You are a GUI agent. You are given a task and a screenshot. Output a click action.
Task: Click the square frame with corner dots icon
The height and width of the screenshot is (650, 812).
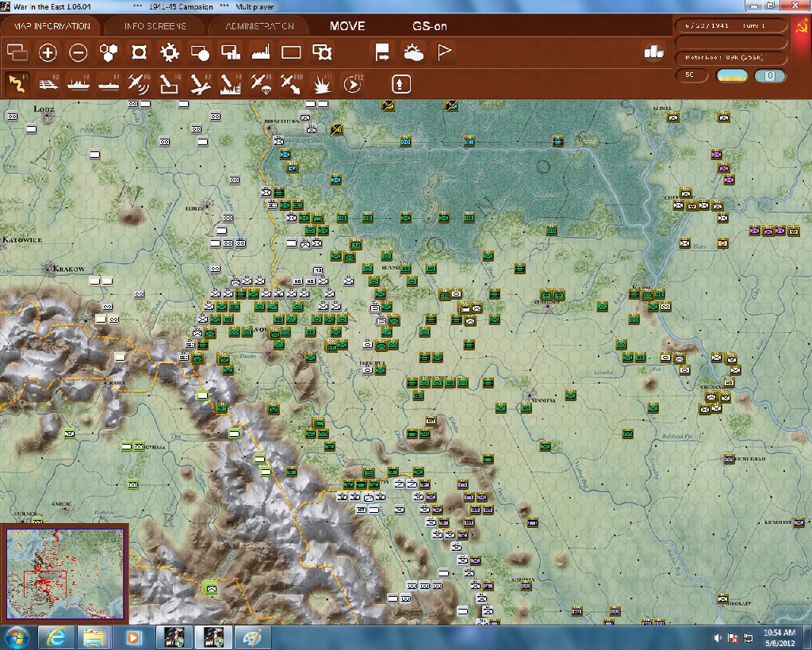140,52
